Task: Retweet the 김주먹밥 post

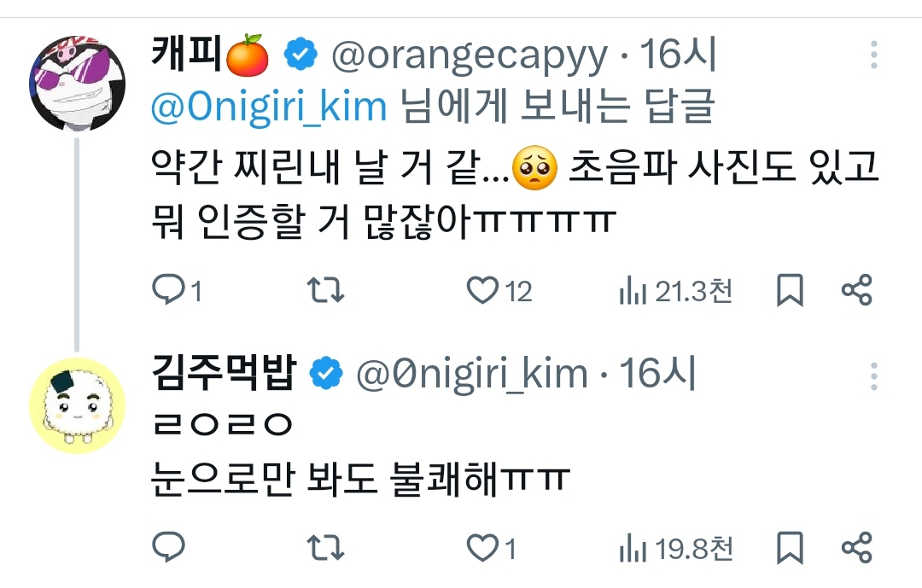Action: pos(325,546)
